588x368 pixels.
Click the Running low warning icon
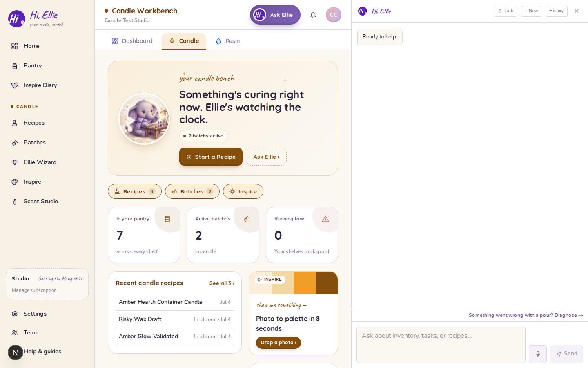point(325,219)
